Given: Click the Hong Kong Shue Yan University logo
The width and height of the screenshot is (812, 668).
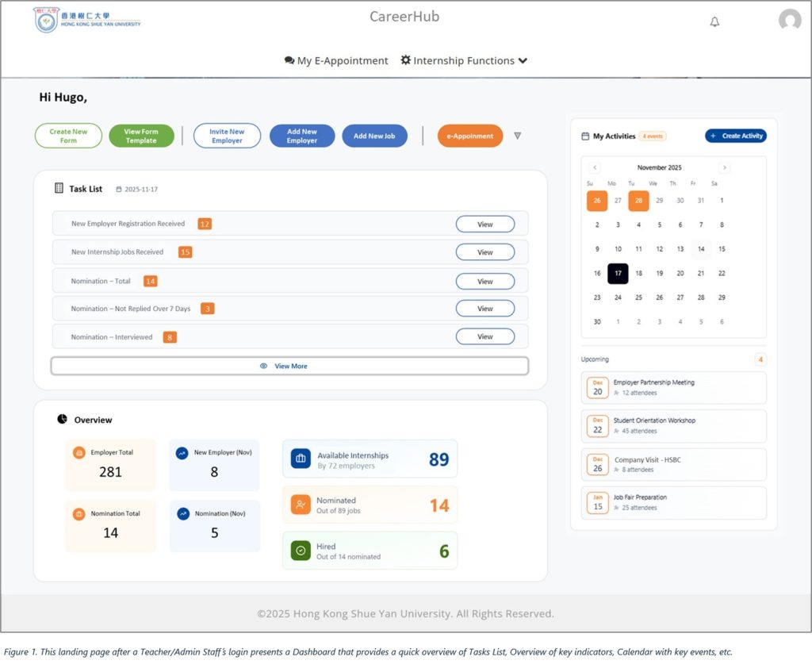Looking at the screenshot, I should pyautogui.click(x=87, y=20).
